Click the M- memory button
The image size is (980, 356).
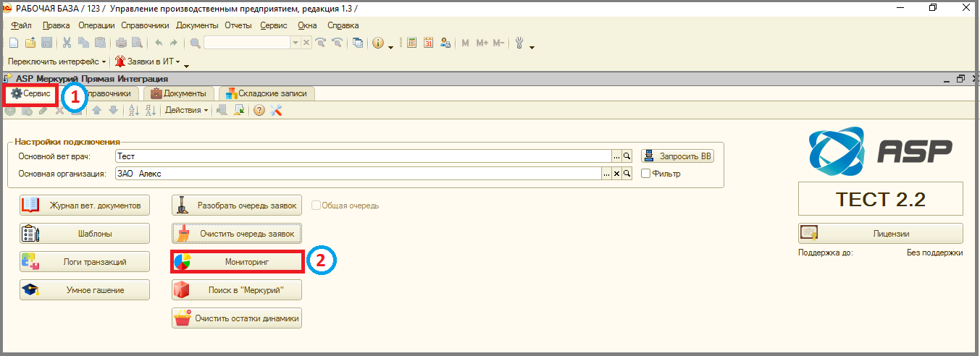pos(498,43)
